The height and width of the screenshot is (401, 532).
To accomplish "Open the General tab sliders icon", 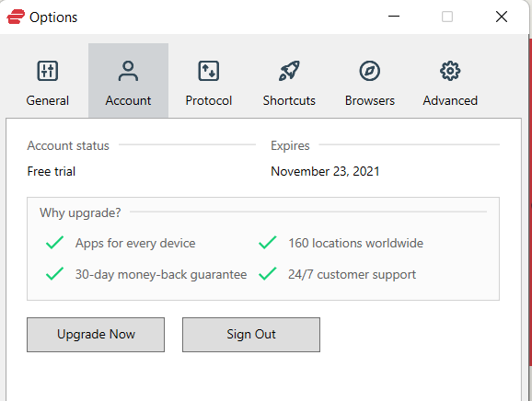I will (48, 71).
